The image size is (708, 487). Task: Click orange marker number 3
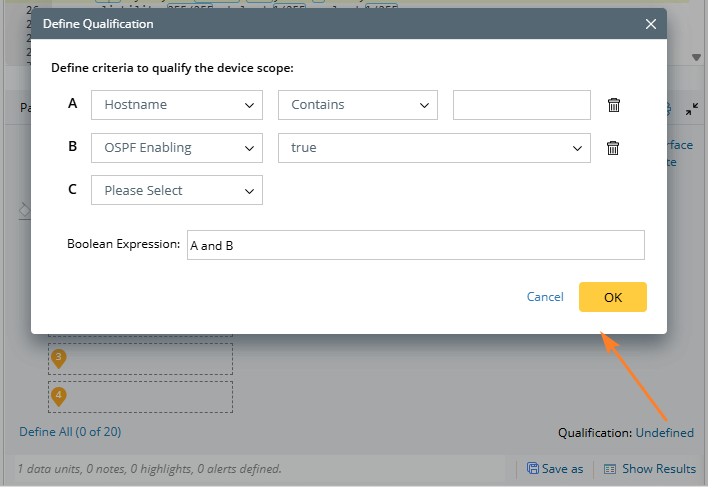tap(59, 358)
